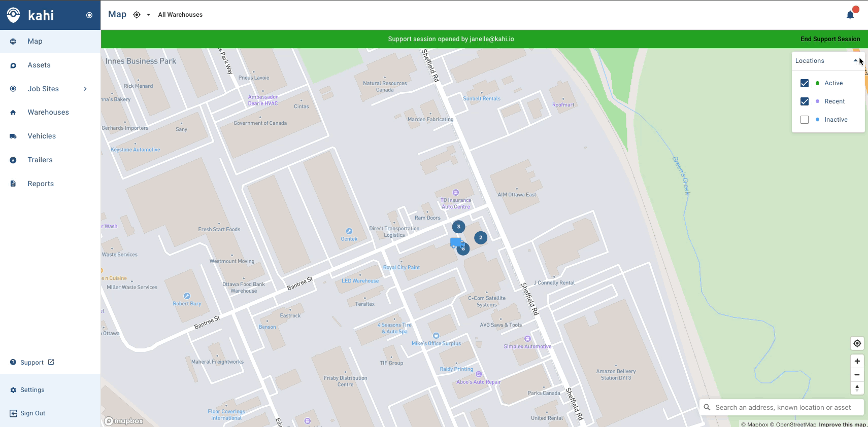The height and width of the screenshot is (427, 868).
Task: Click the external link icon next to Support
Action: [x=51, y=362]
